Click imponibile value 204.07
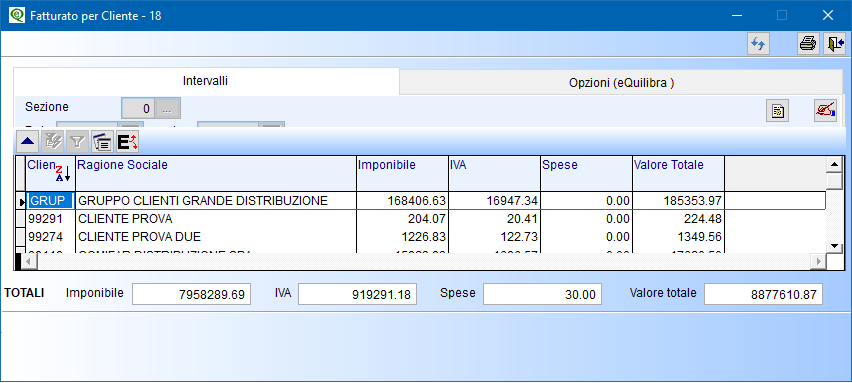852x383 pixels. (403, 219)
